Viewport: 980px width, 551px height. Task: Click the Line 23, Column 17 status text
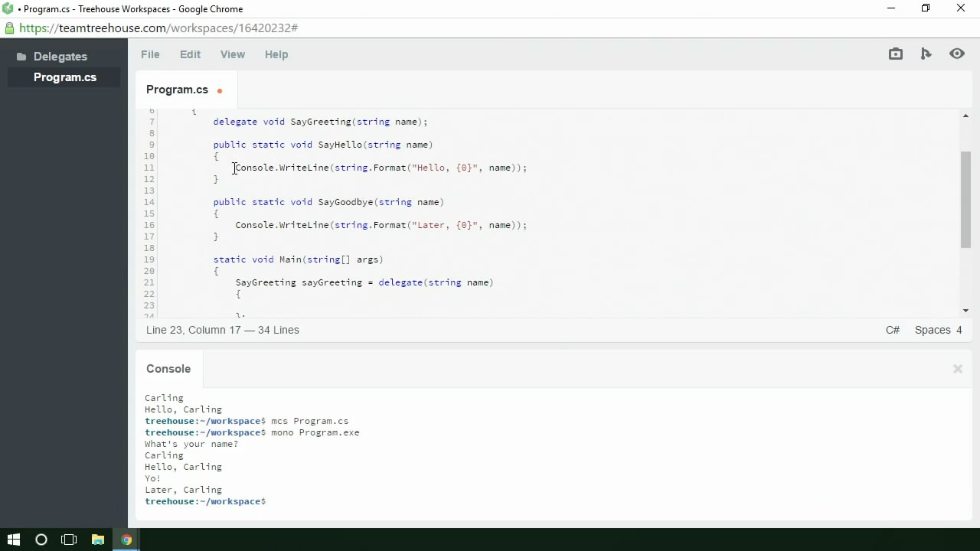(223, 330)
